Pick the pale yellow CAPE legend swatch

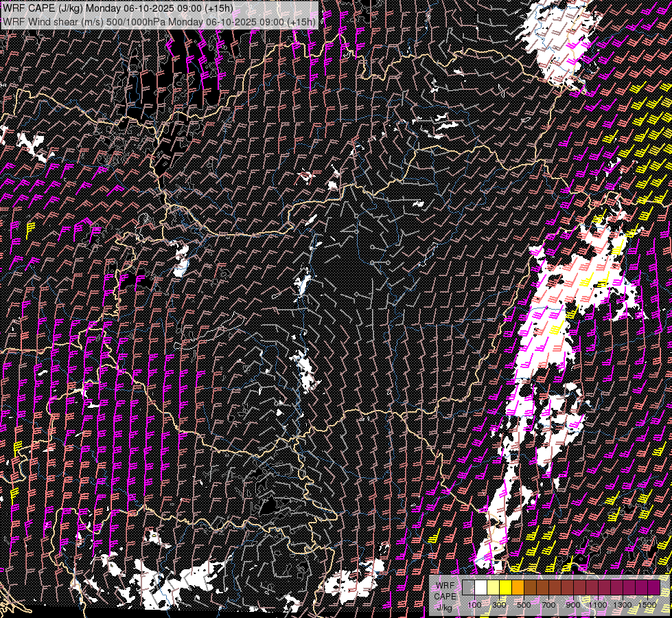coord(493,587)
